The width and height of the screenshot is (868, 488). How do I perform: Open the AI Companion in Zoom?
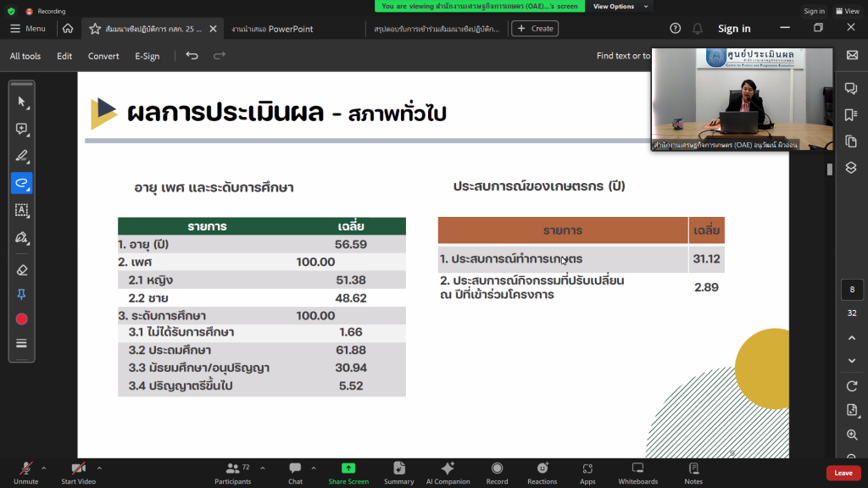coord(448,474)
